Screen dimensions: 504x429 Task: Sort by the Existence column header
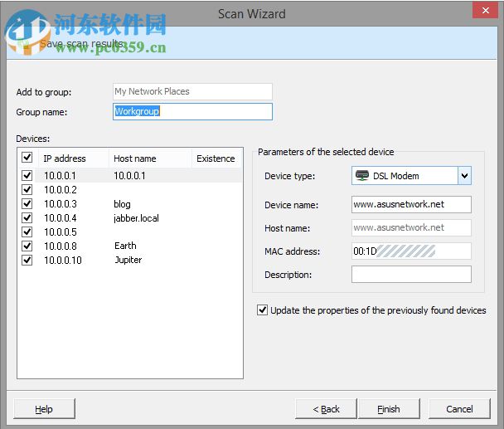pyautogui.click(x=217, y=158)
